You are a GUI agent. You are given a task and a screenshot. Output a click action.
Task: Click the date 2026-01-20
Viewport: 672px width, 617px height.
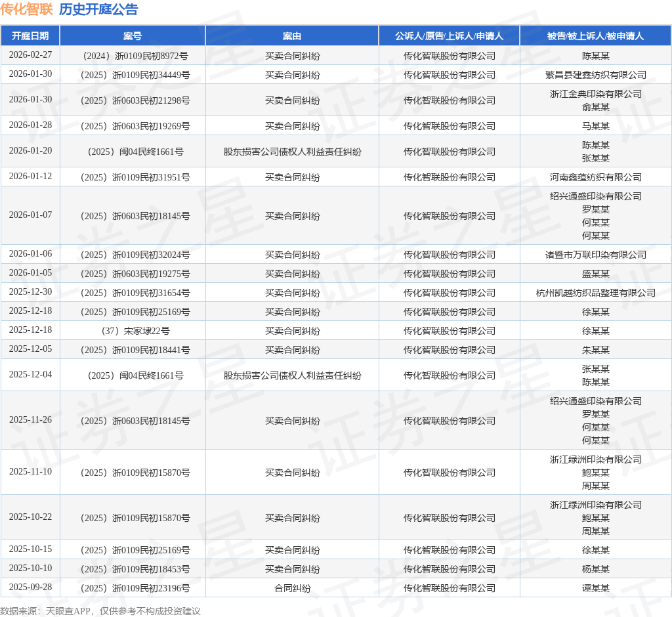click(x=30, y=151)
